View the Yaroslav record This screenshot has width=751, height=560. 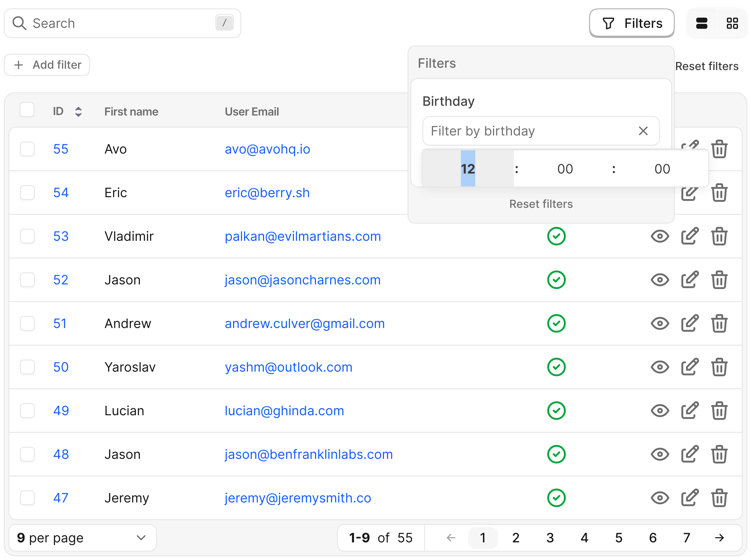point(660,367)
